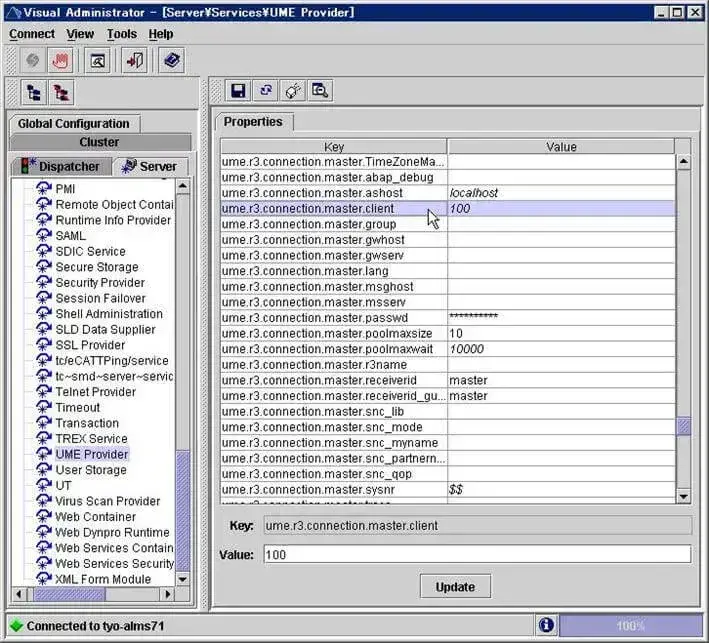709x643 pixels.
Task: Click the read-only Key field
Action: 477,525
